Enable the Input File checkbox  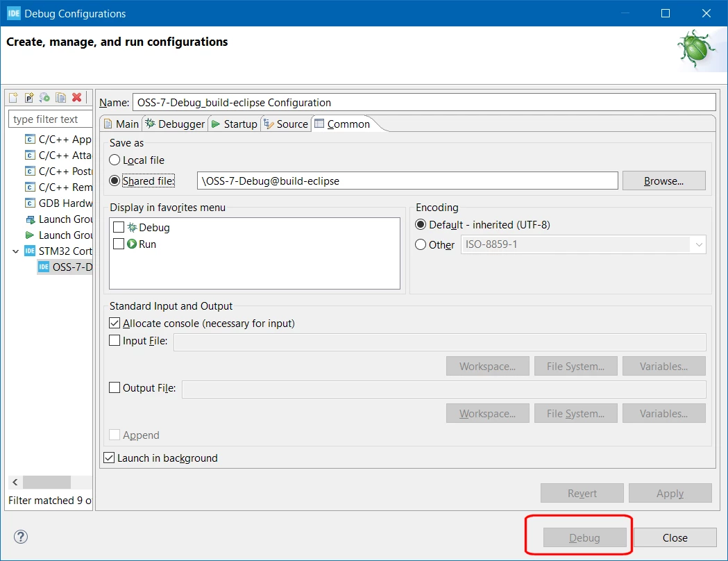(x=115, y=340)
